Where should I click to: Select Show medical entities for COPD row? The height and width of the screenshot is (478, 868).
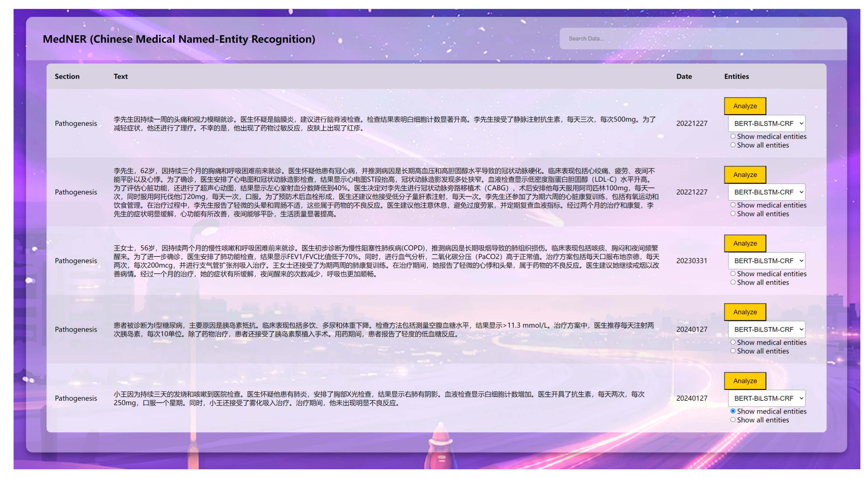tap(733, 274)
